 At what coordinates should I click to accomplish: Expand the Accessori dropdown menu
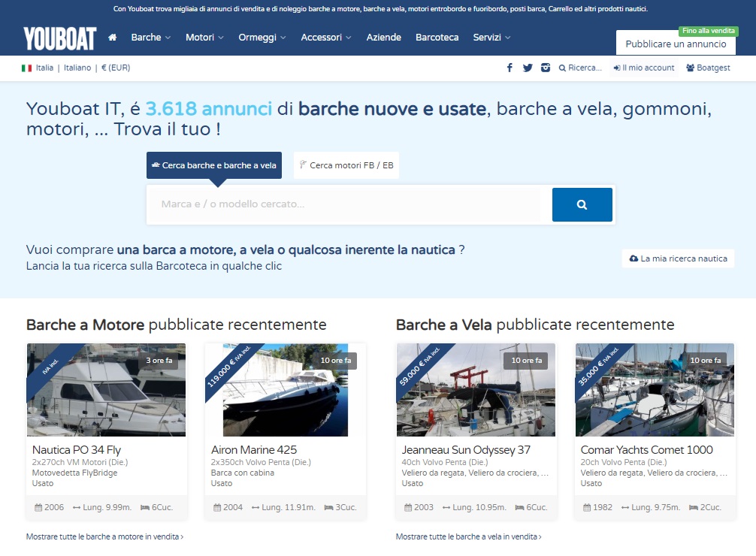(326, 37)
